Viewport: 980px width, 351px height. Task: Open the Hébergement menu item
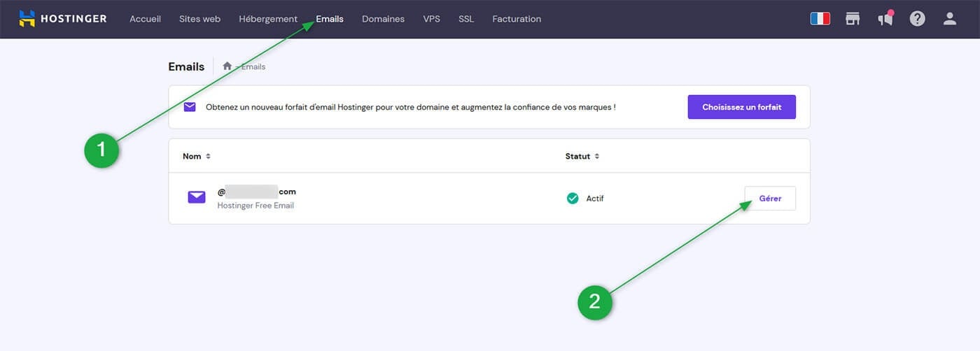click(x=267, y=19)
